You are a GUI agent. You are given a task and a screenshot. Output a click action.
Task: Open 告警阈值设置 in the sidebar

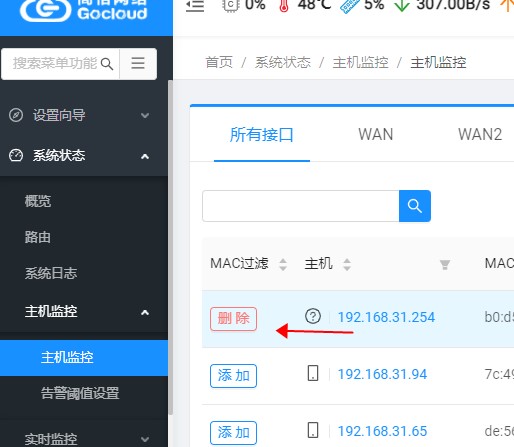click(x=80, y=393)
